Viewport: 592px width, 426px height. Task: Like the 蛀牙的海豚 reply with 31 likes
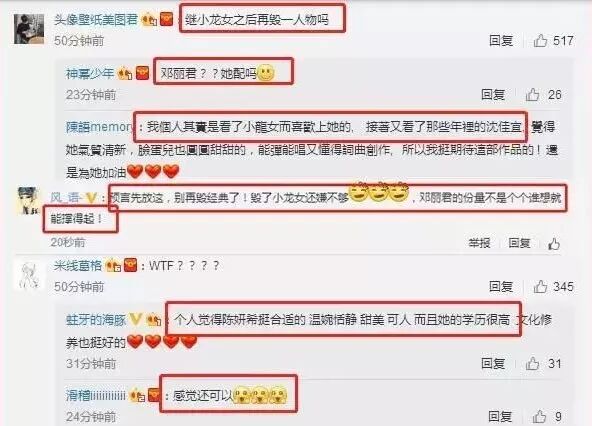(x=532, y=363)
